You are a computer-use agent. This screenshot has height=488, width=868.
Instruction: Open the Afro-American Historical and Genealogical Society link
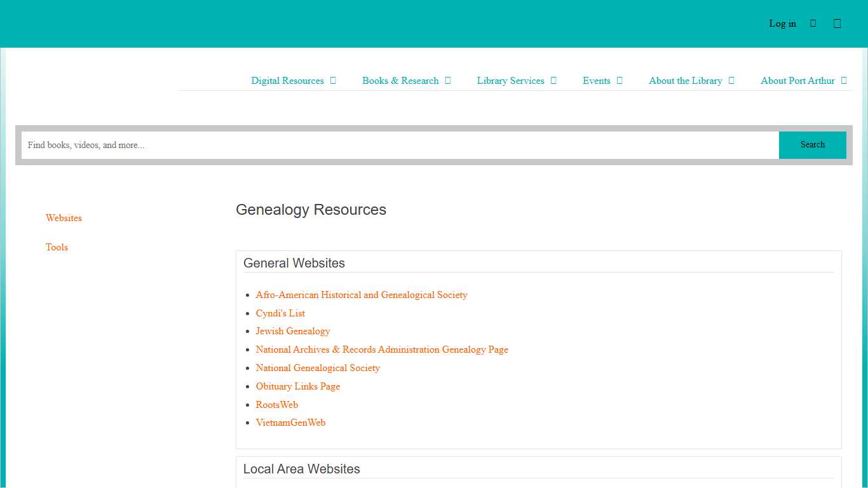pos(362,295)
